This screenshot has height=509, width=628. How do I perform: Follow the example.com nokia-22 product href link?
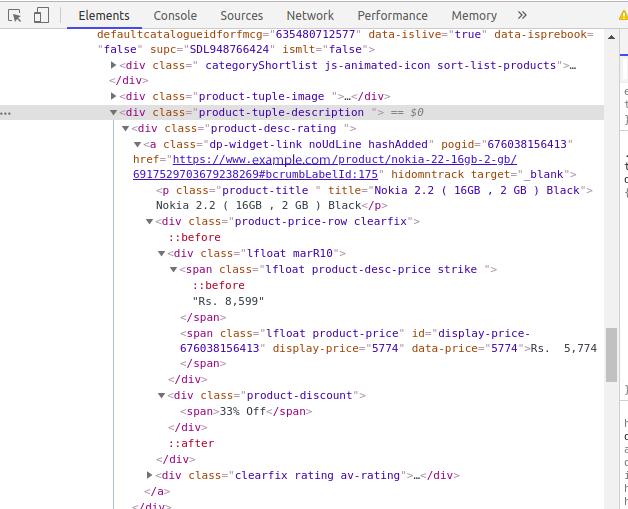pyautogui.click(x=344, y=160)
